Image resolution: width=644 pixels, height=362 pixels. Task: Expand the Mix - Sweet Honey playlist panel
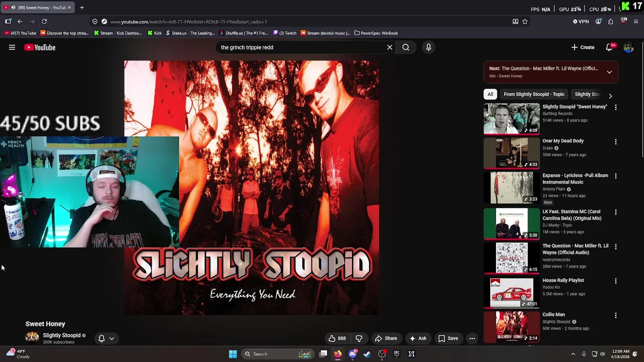click(609, 72)
